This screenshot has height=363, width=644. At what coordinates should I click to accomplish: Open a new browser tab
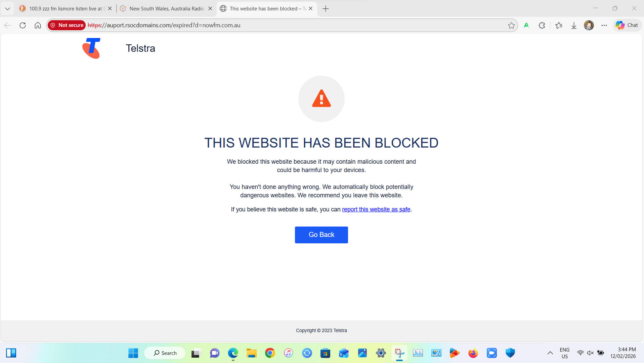point(326,8)
